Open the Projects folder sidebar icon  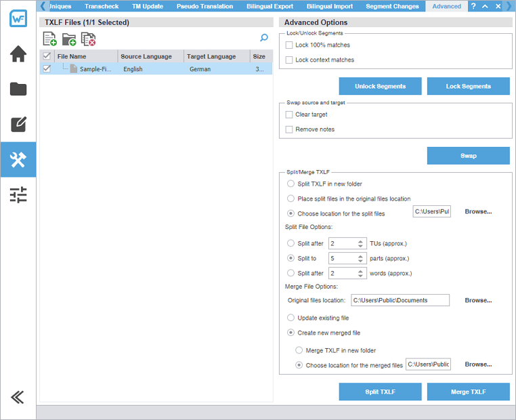click(x=18, y=89)
